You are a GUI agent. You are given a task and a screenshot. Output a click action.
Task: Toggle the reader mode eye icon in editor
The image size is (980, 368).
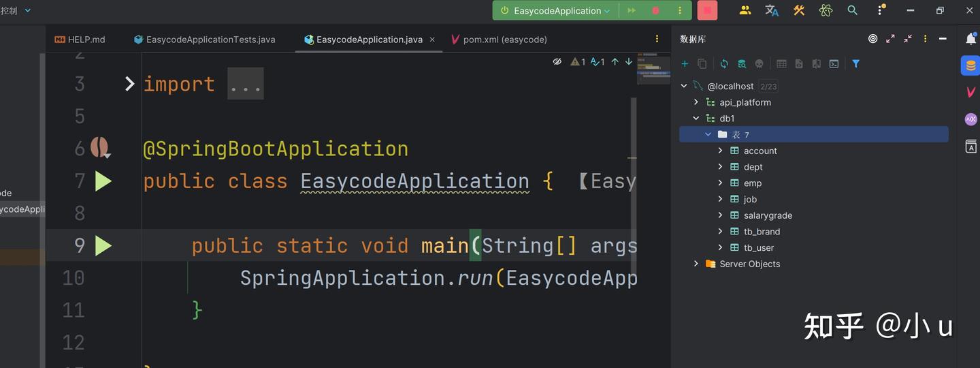(557, 61)
